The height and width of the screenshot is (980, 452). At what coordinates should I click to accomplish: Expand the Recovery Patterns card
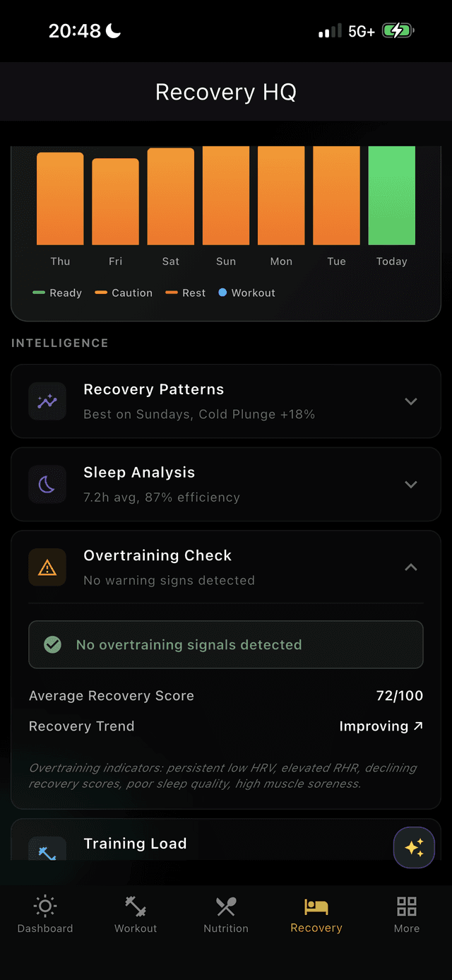pos(411,401)
